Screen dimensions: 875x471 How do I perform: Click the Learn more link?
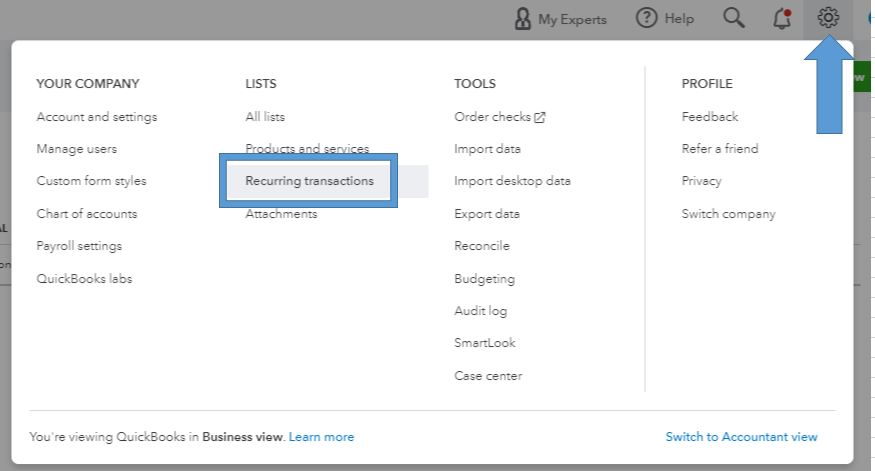click(321, 437)
